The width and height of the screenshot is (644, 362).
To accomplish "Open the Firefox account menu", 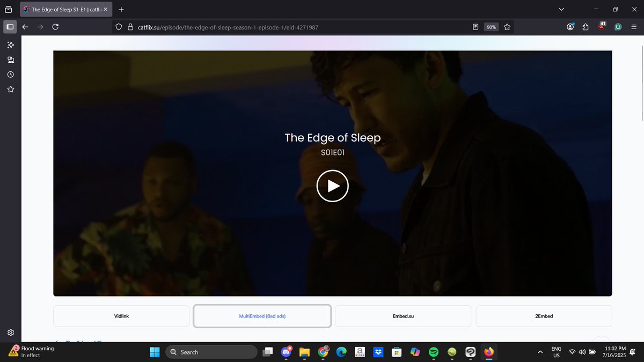I will (570, 27).
